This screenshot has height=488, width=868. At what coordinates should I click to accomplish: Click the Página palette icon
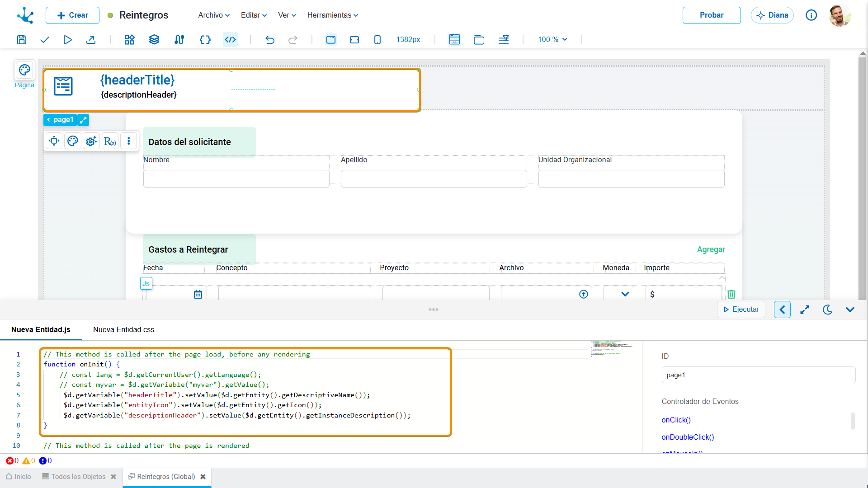tap(24, 70)
